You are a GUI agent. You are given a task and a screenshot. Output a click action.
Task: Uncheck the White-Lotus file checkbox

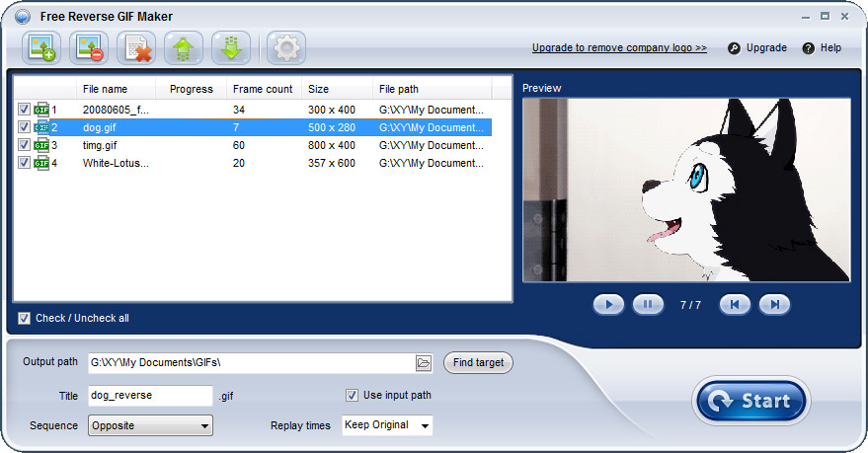[x=24, y=162]
